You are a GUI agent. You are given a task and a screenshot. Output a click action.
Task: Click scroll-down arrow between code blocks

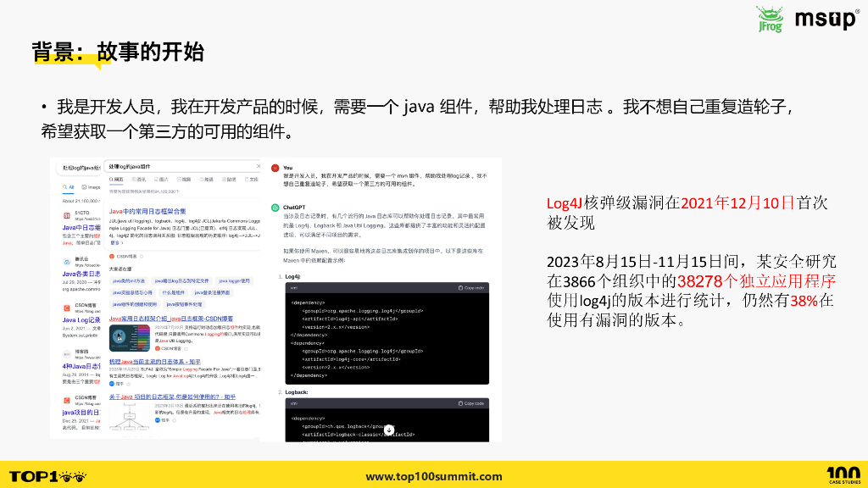click(x=389, y=429)
